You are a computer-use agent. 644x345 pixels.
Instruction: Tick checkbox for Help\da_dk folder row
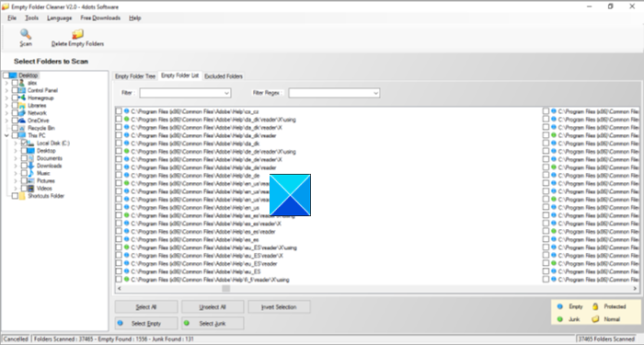click(119, 144)
